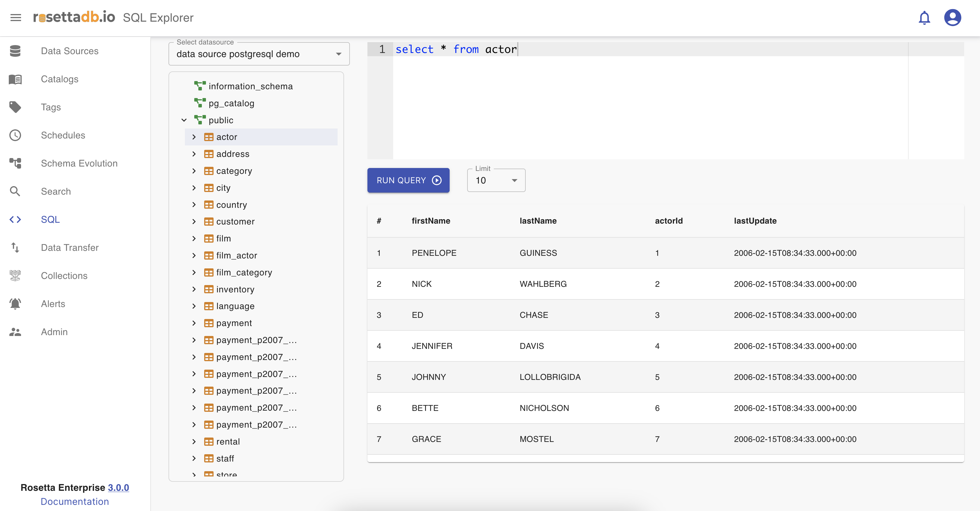
Task: Toggle the hamburger menu icon
Action: coord(16,18)
